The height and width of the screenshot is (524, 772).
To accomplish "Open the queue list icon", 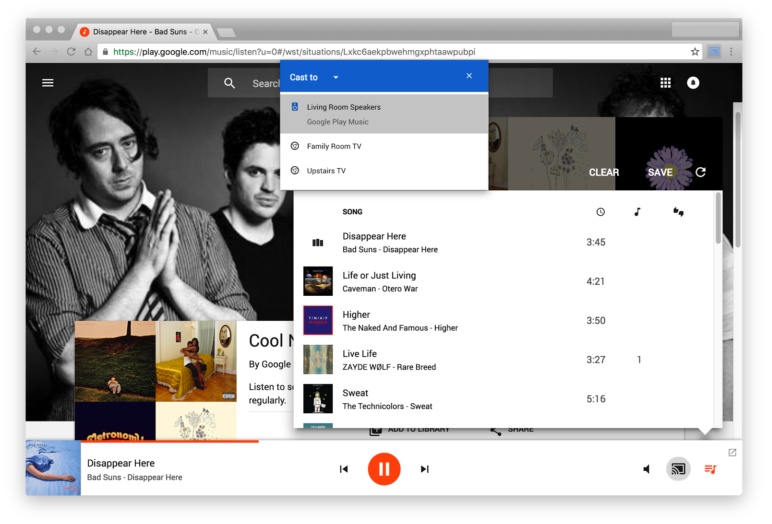I will [x=710, y=469].
